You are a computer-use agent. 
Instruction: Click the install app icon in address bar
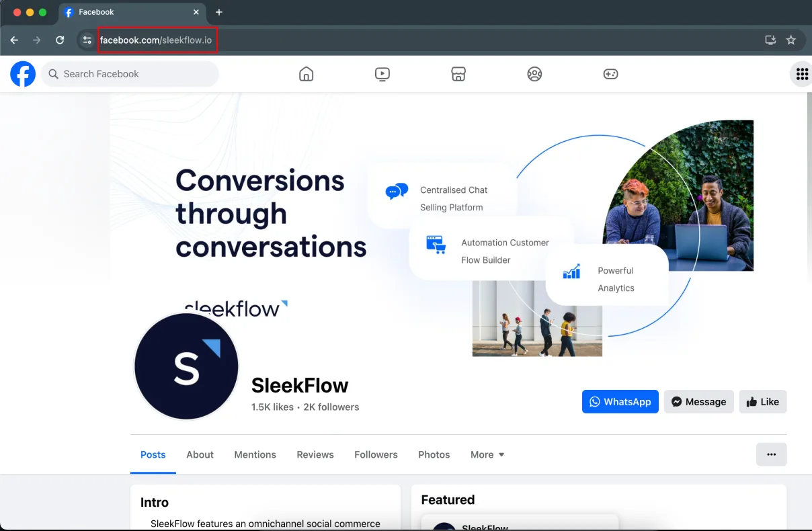[x=770, y=40]
